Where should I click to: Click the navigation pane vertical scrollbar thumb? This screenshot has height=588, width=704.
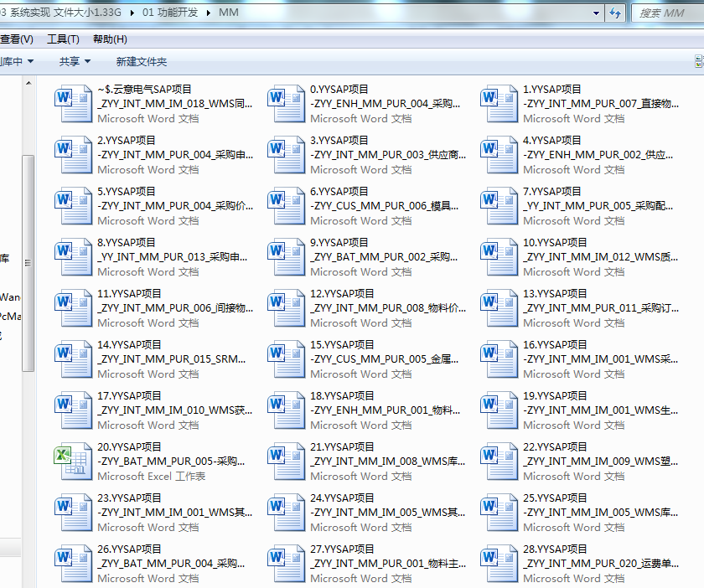coord(28,262)
